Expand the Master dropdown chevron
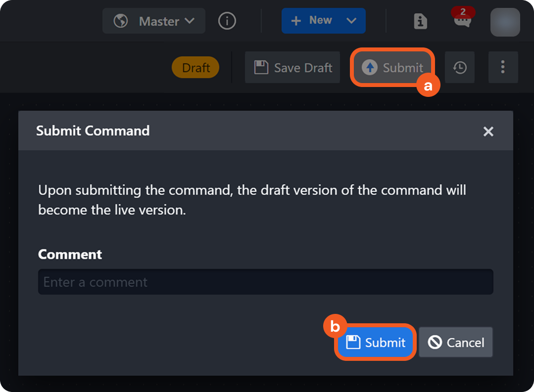The width and height of the screenshot is (534, 392). (190, 21)
